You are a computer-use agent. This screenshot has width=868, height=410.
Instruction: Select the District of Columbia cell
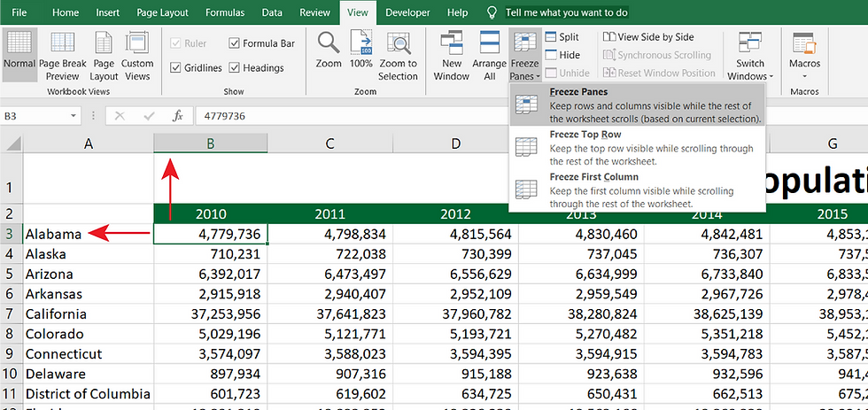pos(89,394)
